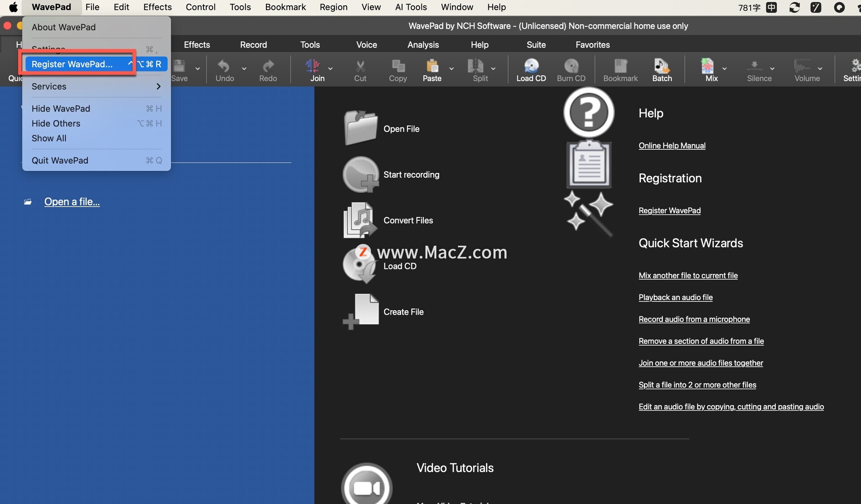The height and width of the screenshot is (504, 861).
Task: Open the Services submenu
Action: pos(96,86)
